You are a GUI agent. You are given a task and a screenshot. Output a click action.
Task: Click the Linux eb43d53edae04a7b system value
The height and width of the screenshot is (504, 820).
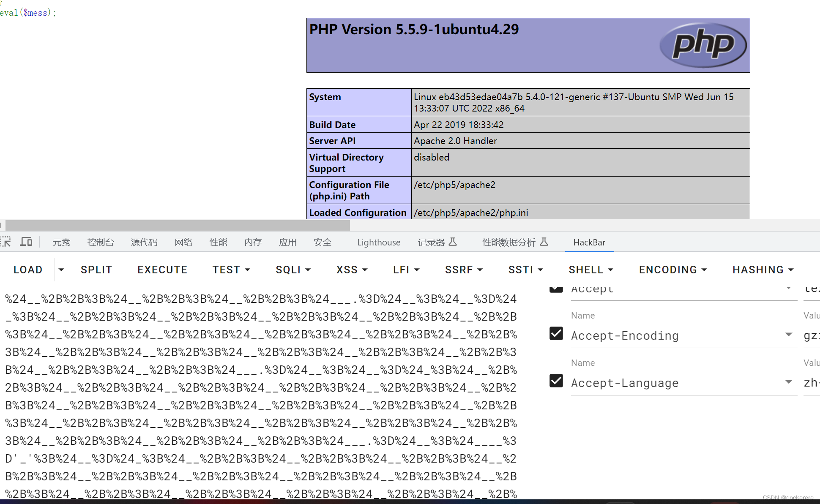[574, 102]
